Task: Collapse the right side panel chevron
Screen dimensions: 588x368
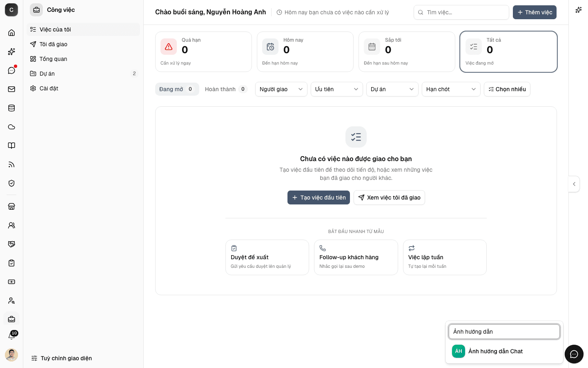Action: (574, 184)
